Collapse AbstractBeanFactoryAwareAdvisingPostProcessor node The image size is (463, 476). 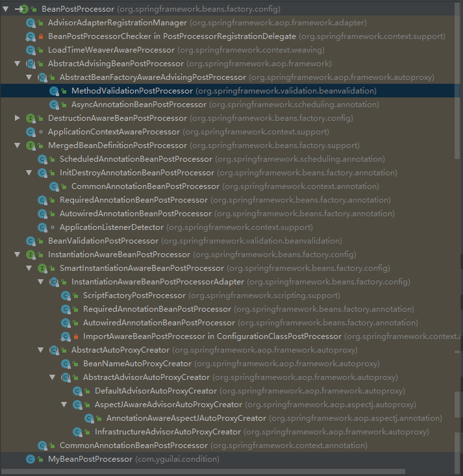click(x=29, y=77)
